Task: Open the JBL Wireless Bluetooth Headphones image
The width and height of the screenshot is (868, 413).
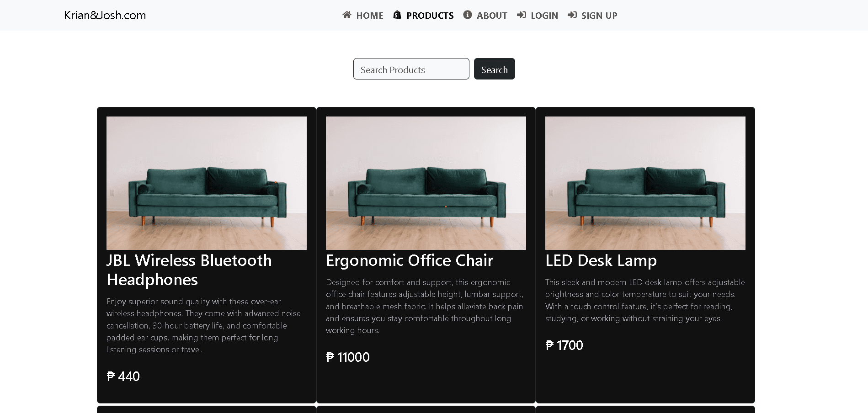Action: (207, 183)
